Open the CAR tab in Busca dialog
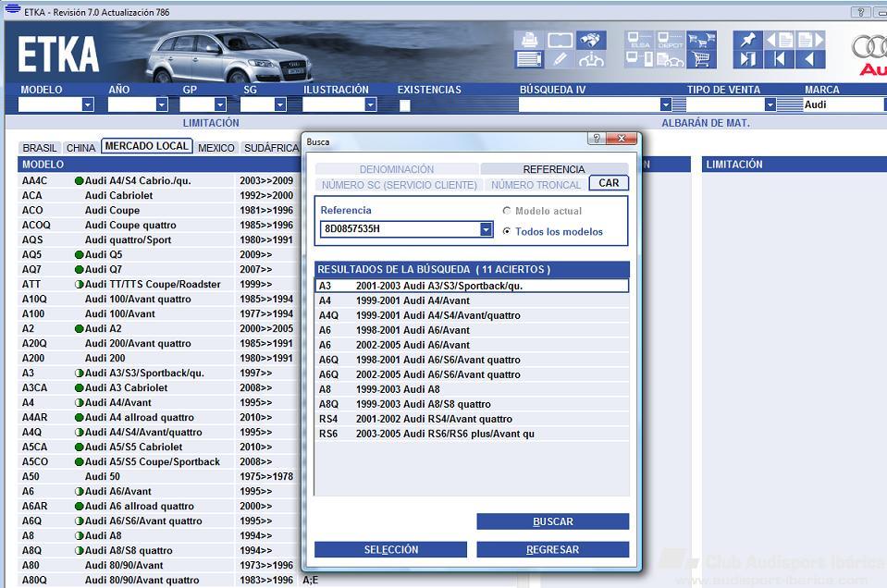Viewport: 887px width, 588px height. pyautogui.click(x=609, y=183)
